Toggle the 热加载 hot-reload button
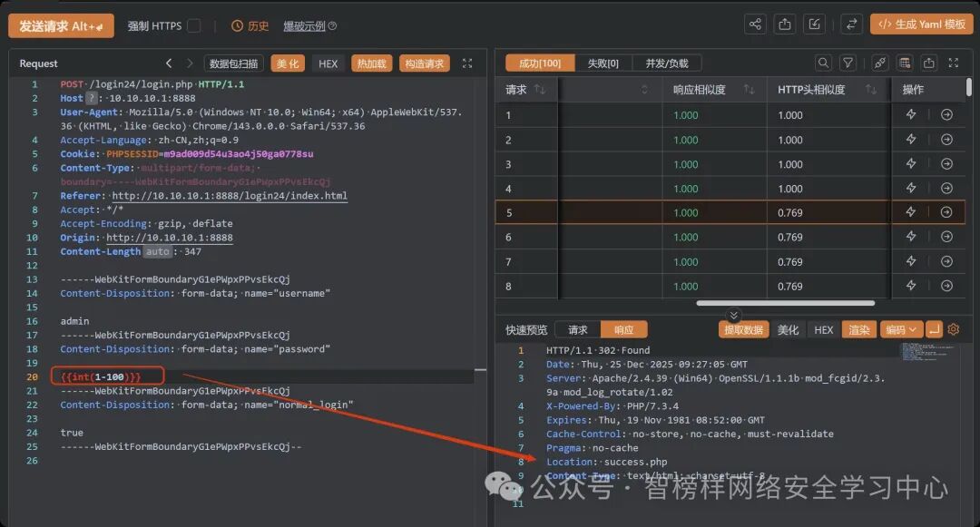Screen dimensions: 980x527 pos(372,63)
